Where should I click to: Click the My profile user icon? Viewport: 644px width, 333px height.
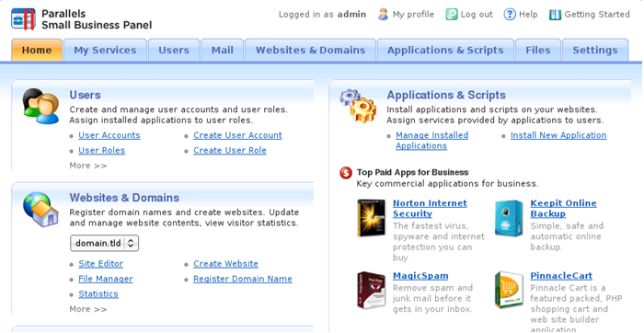coord(384,15)
